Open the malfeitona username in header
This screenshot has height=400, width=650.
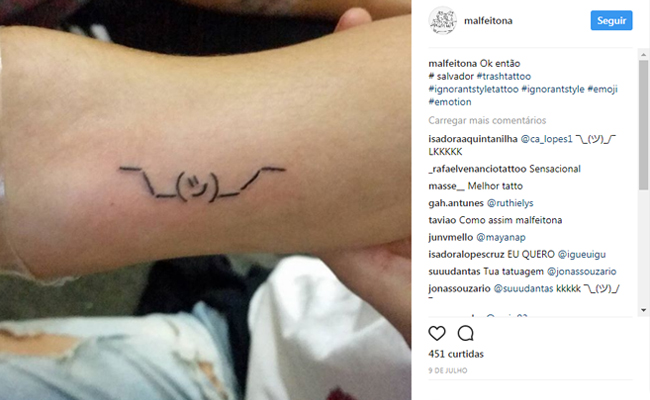click(488, 21)
